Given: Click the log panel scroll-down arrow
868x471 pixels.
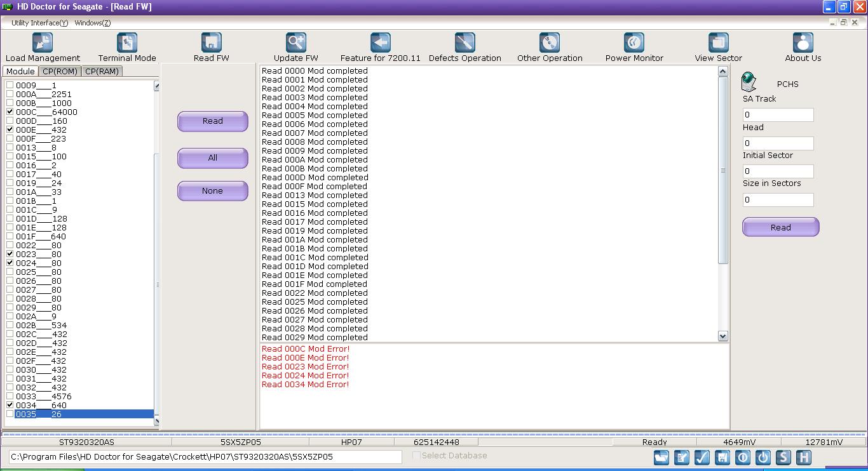Looking at the screenshot, I should point(722,336).
